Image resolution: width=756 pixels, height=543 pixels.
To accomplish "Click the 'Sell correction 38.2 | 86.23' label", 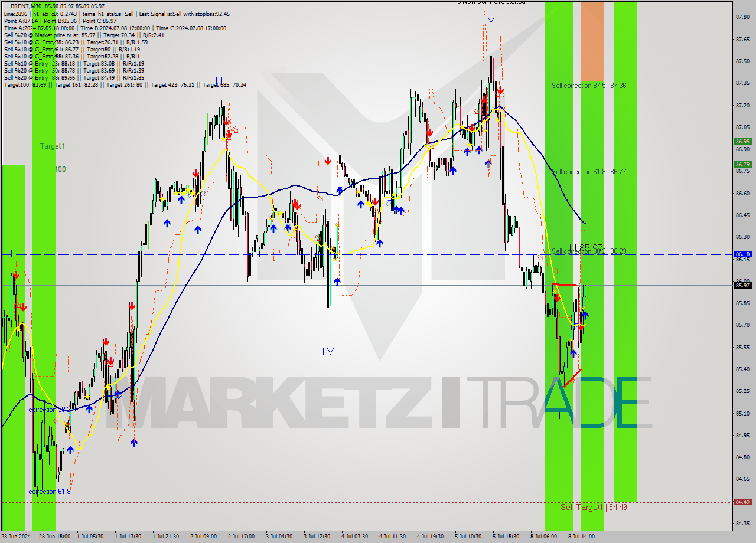I will pos(589,251).
